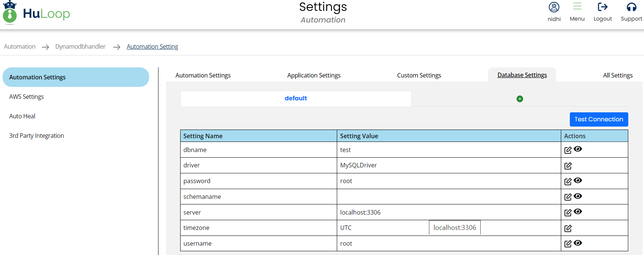Edit the driver setting value
The height and width of the screenshot is (255, 644).
click(x=568, y=166)
